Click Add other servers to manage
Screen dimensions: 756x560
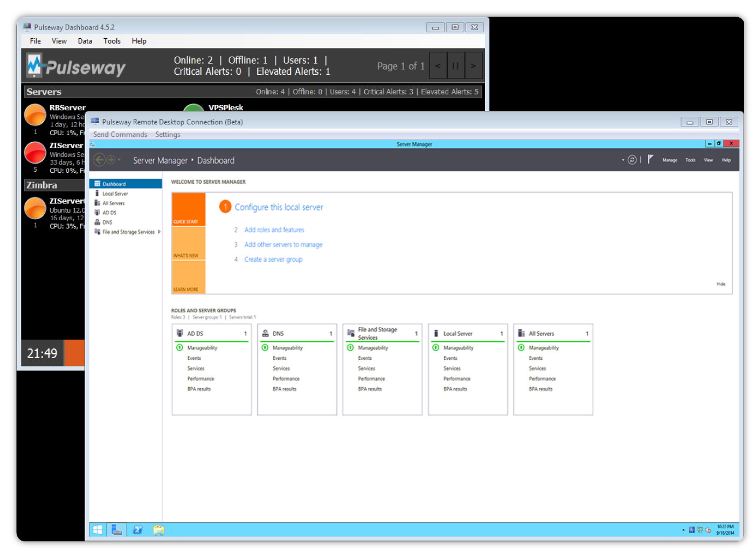[x=283, y=244]
